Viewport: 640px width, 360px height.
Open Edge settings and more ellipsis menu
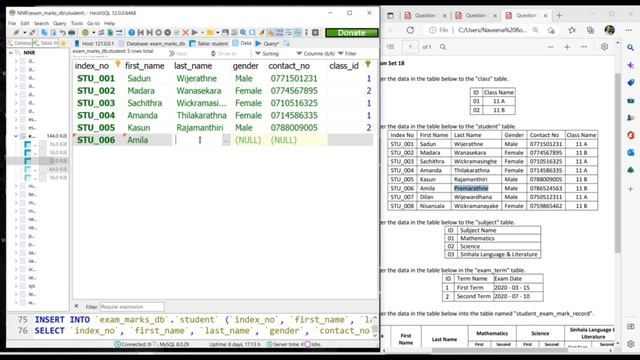click(x=629, y=30)
